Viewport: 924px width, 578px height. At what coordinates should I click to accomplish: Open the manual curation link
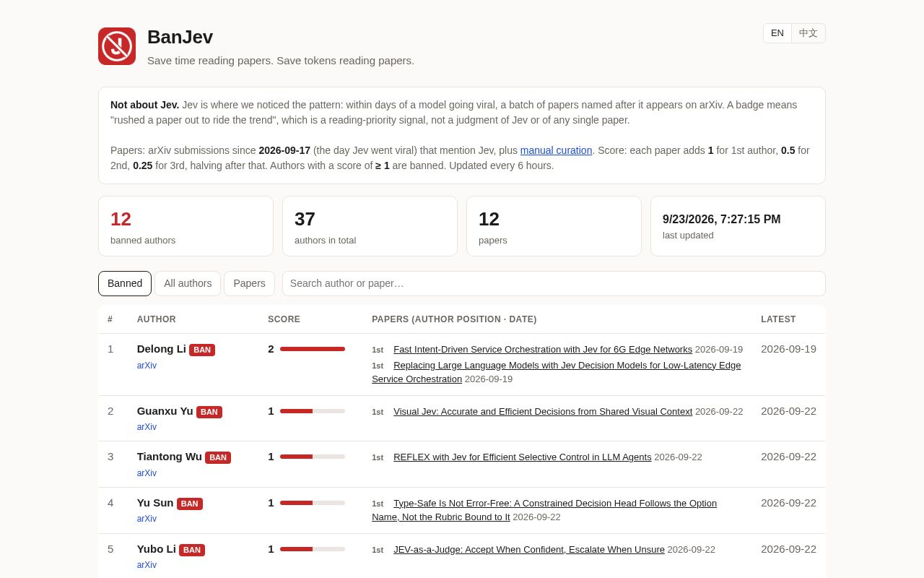tap(556, 150)
